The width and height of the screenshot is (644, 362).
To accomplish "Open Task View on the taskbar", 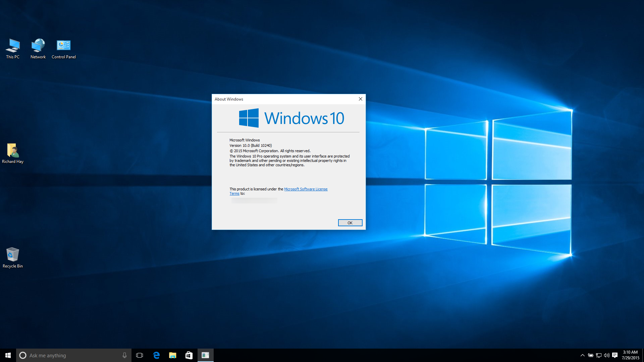I will [140, 355].
